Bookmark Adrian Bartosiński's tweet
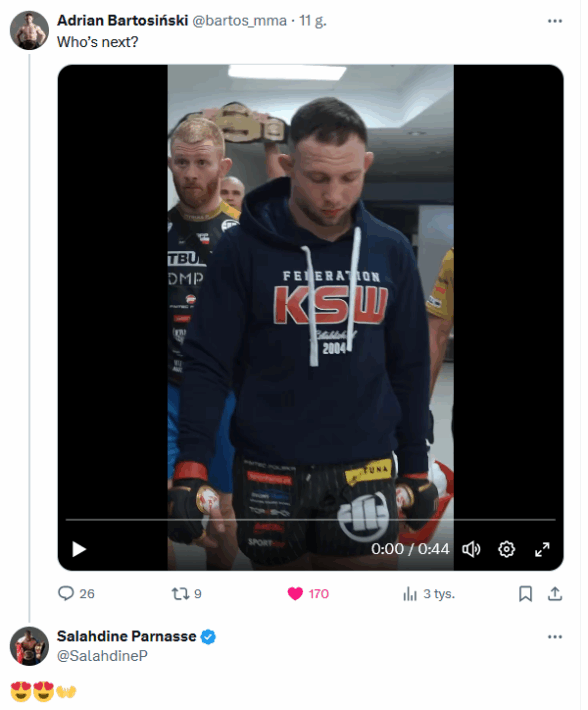This screenshot has width=588, height=710. (525, 594)
